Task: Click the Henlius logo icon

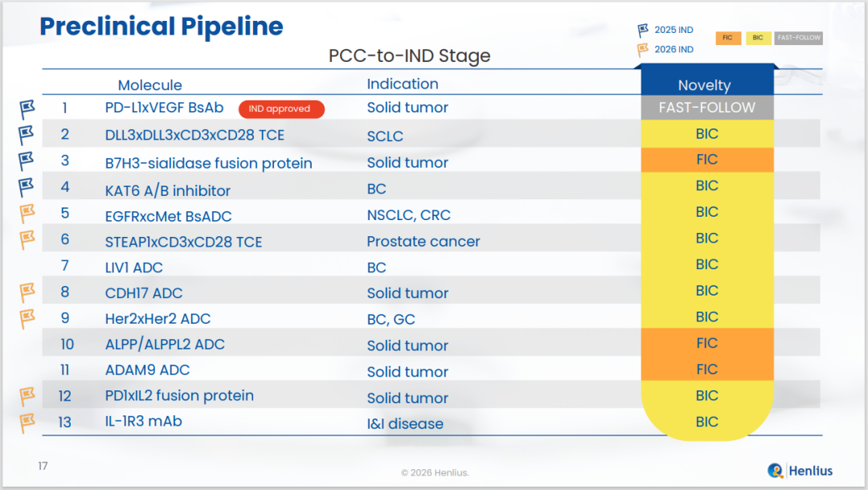Action: (775, 471)
